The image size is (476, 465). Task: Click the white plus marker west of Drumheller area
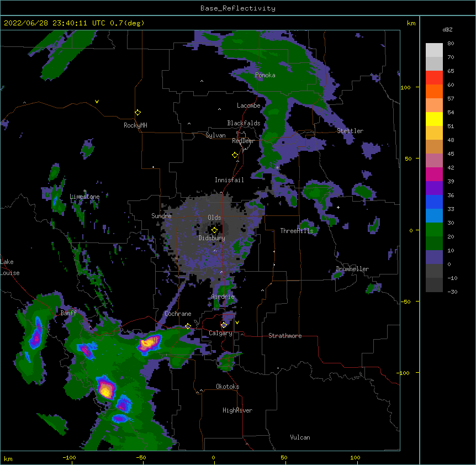coord(338,207)
